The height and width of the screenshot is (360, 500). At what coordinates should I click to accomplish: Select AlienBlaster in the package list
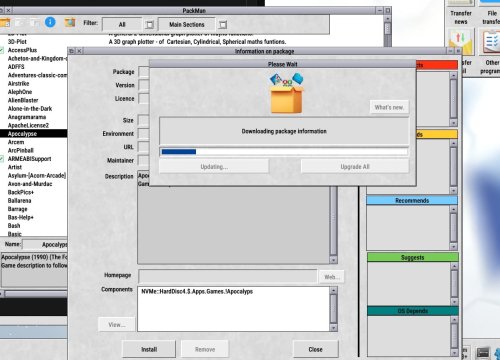point(23,100)
